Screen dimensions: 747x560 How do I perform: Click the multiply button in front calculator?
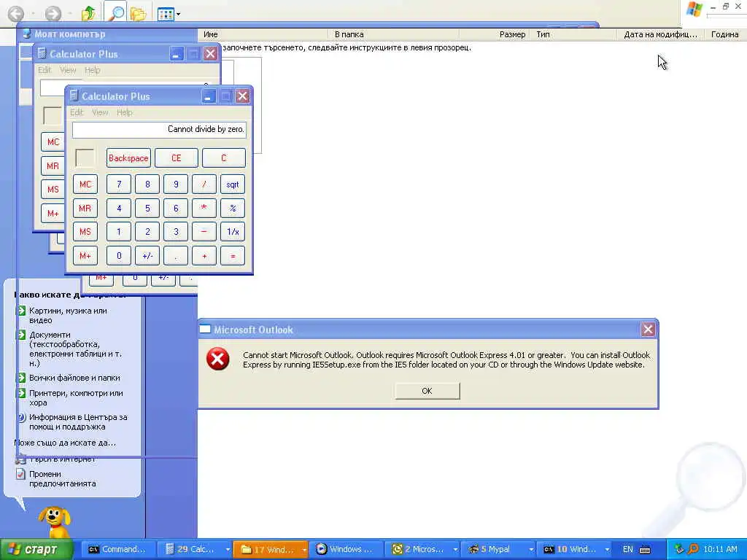pyautogui.click(x=204, y=208)
